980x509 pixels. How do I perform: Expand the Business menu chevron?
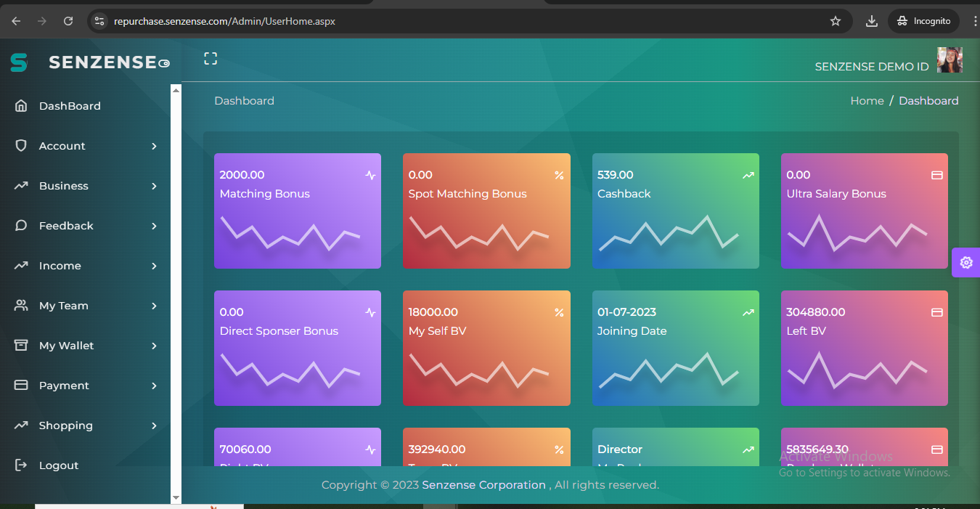click(154, 186)
